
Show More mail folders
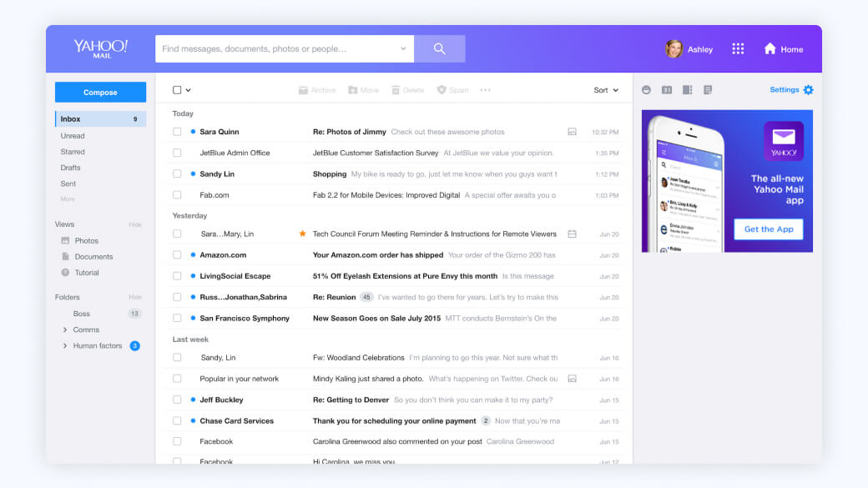(68, 199)
